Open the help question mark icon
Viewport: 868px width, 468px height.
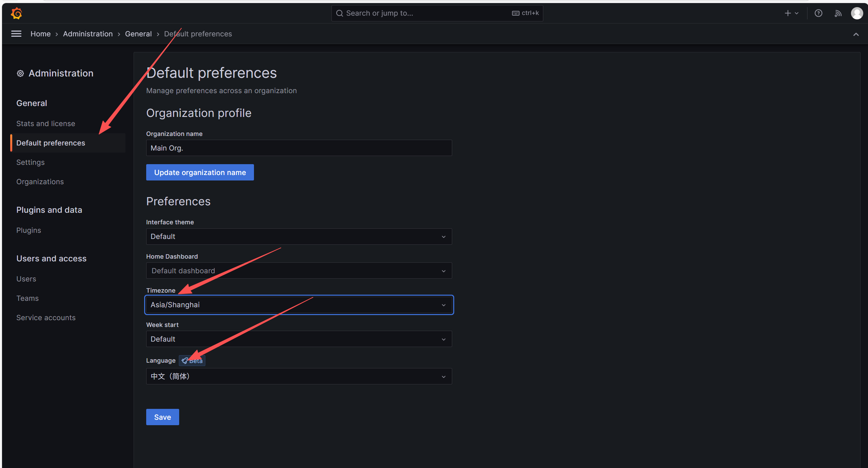818,13
